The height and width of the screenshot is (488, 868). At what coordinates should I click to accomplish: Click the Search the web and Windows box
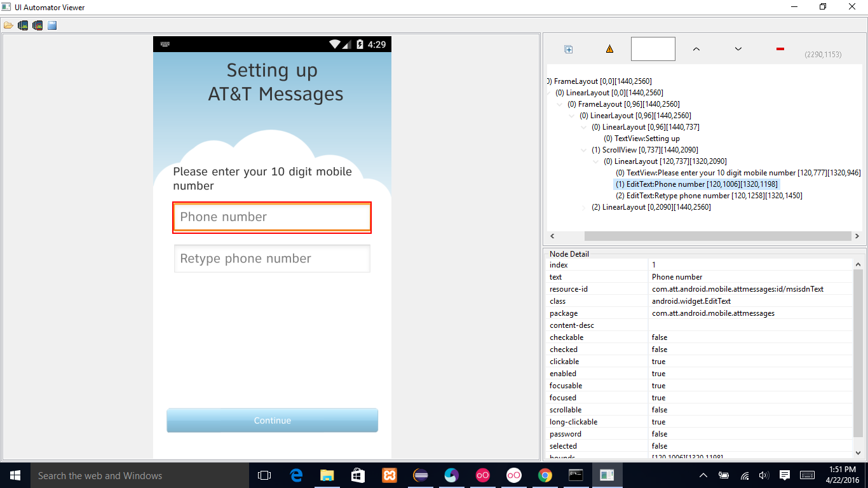point(139,475)
